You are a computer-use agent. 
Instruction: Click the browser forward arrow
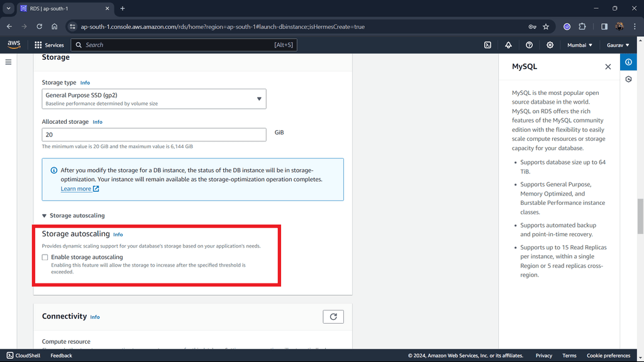(25, 26)
